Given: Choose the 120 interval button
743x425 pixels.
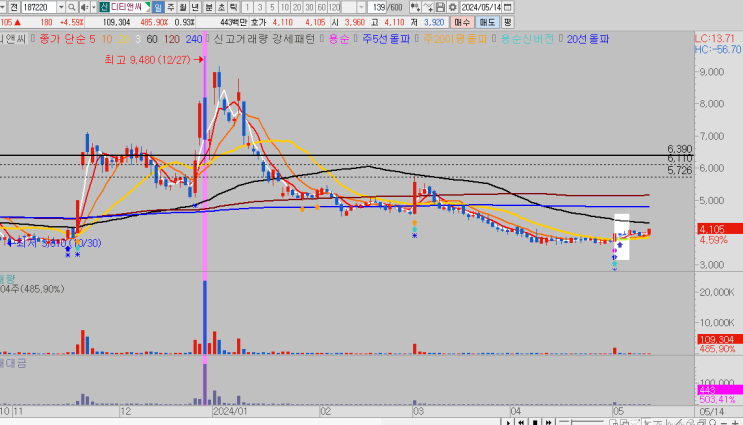Looking at the screenshot, I should click(x=334, y=7).
